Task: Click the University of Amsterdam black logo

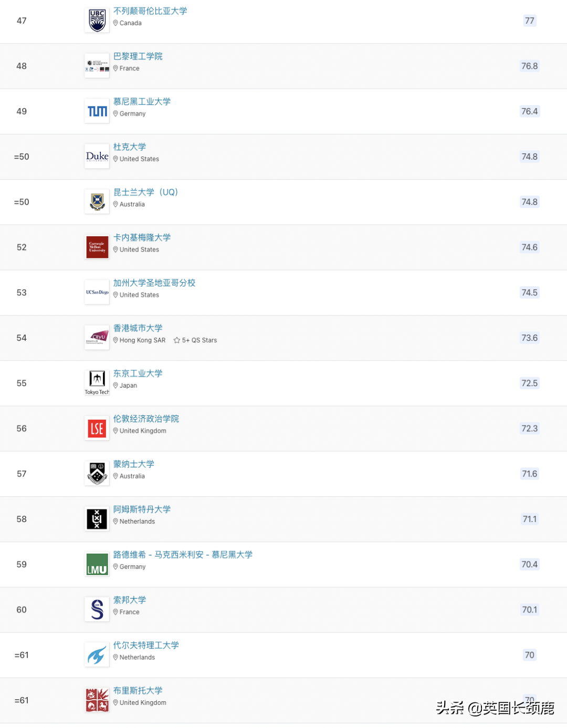Action: tap(97, 519)
